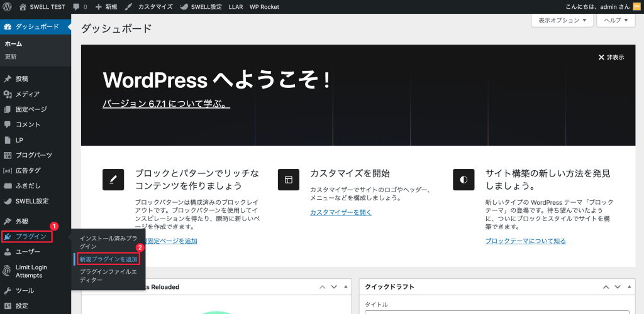Open インストール済みプラグイン from flyout
Screen dimensions: 644x314
coord(108,242)
